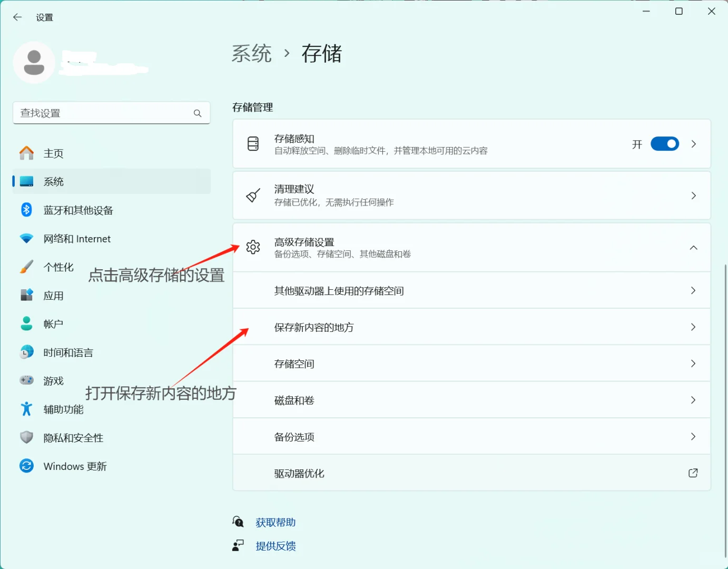Open the Storage Spaces row chevron
Screen dimensions: 728x569
tap(694, 363)
